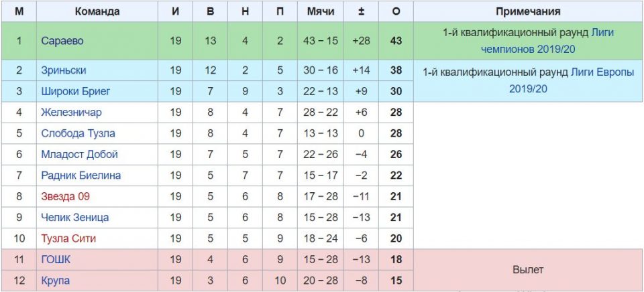
Task: Open the Широки Бриег team page
Action: pyautogui.click(x=75, y=91)
